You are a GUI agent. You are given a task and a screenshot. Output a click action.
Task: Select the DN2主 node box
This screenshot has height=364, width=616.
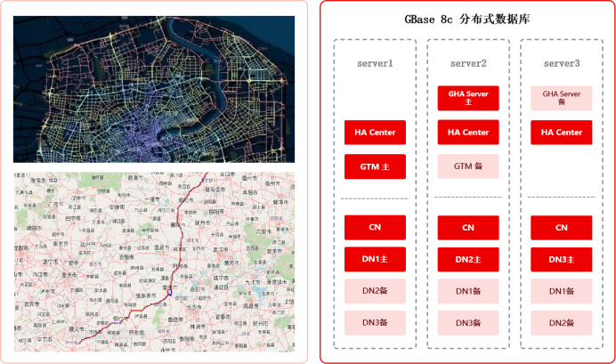[x=468, y=260]
